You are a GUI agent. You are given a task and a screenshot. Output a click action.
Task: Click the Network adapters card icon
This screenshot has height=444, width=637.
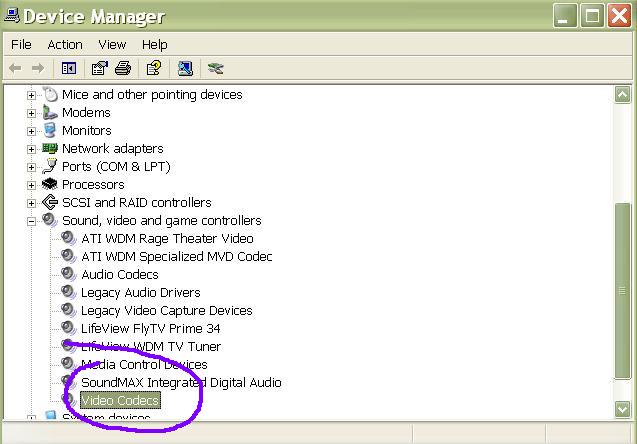(50, 148)
